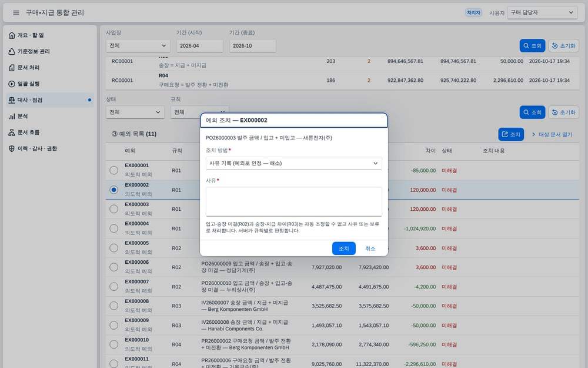The height and width of the screenshot is (368, 588).
Task: Click the upper 초기화 reset button
Action: coord(563,46)
